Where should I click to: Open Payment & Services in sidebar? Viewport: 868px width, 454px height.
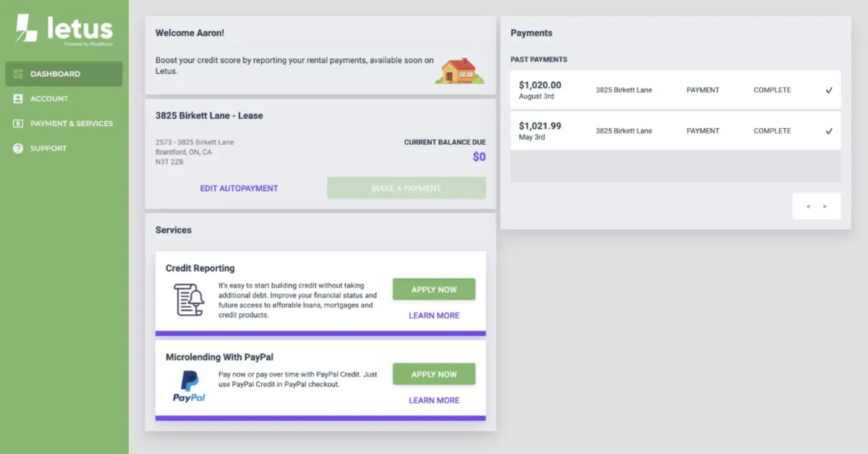click(71, 124)
